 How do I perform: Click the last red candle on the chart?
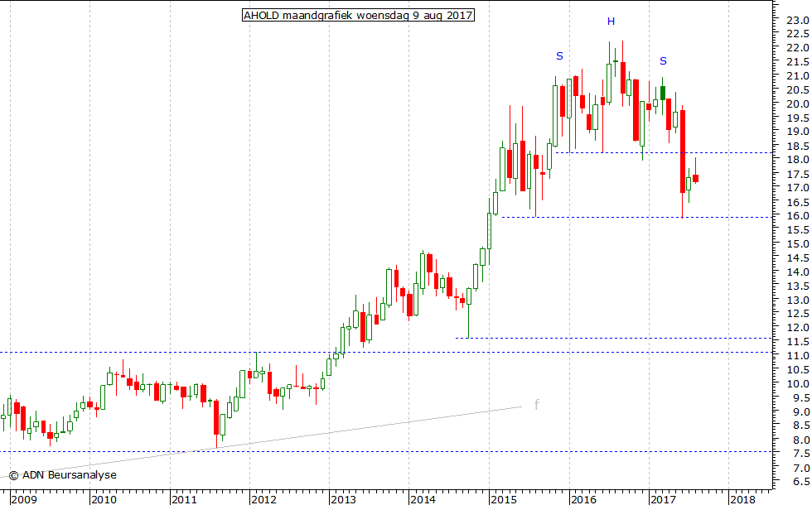[x=695, y=179]
